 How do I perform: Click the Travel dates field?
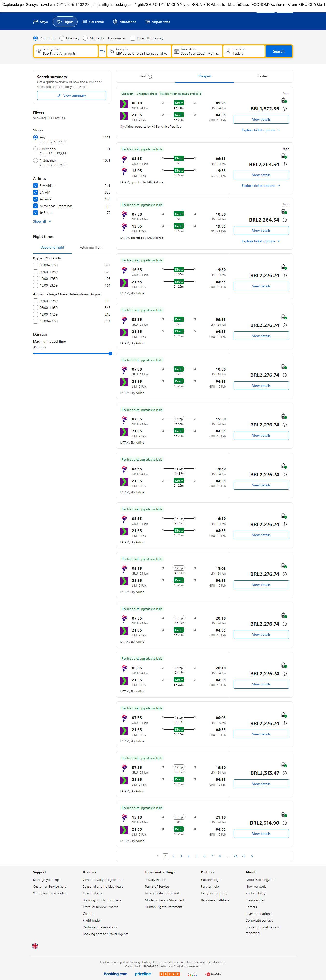(197, 51)
